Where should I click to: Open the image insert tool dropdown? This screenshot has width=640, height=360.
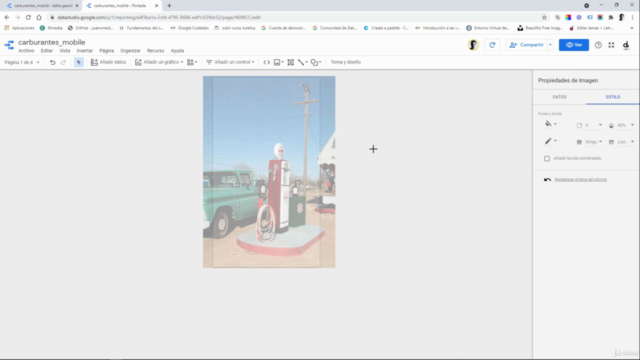pos(279,62)
